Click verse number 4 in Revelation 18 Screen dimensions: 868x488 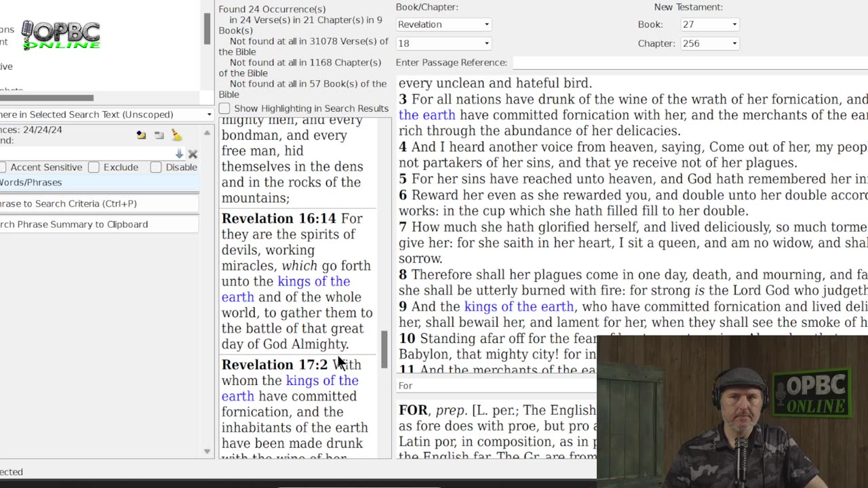click(x=403, y=147)
